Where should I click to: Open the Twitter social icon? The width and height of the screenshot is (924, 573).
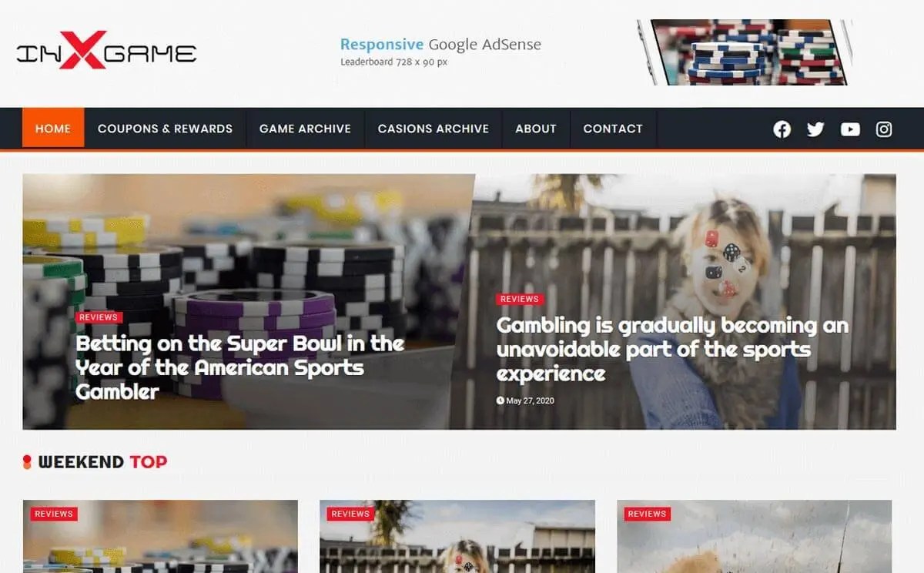point(815,129)
